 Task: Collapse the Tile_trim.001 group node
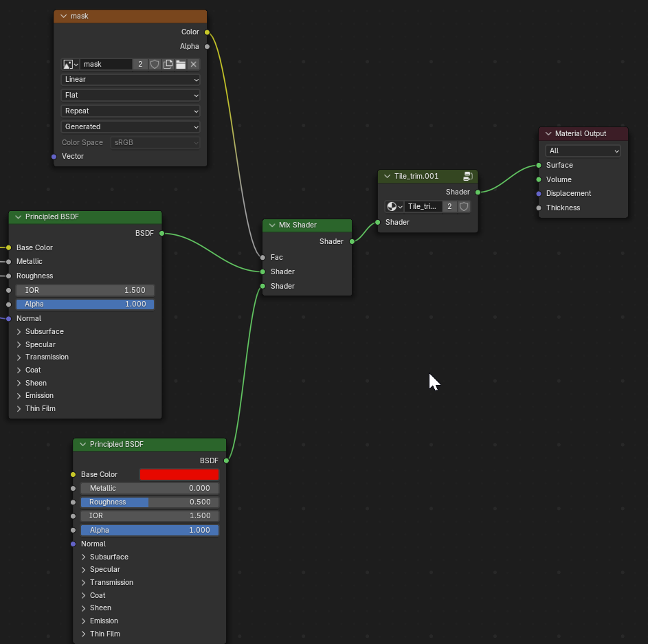click(388, 177)
